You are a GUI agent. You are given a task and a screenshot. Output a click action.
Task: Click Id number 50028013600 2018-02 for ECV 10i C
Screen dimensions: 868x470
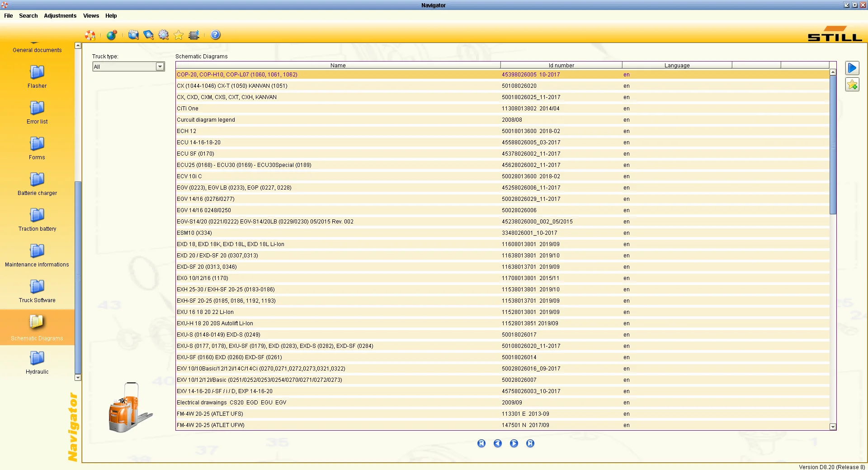tap(531, 176)
